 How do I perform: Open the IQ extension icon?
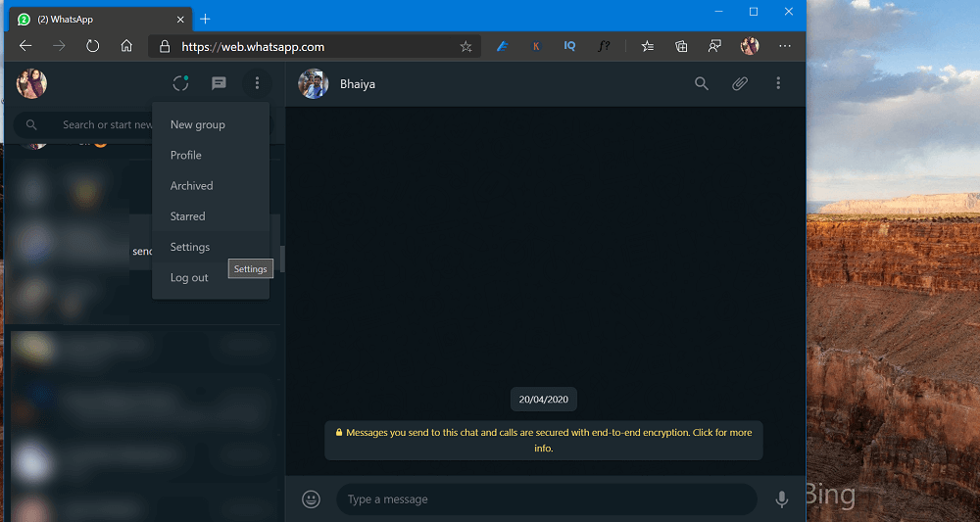[x=569, y=46]
